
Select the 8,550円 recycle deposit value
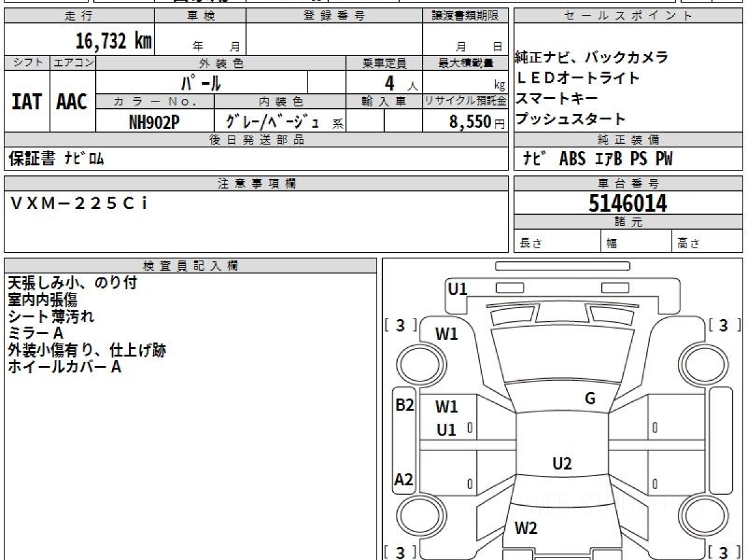pos(477,122)
